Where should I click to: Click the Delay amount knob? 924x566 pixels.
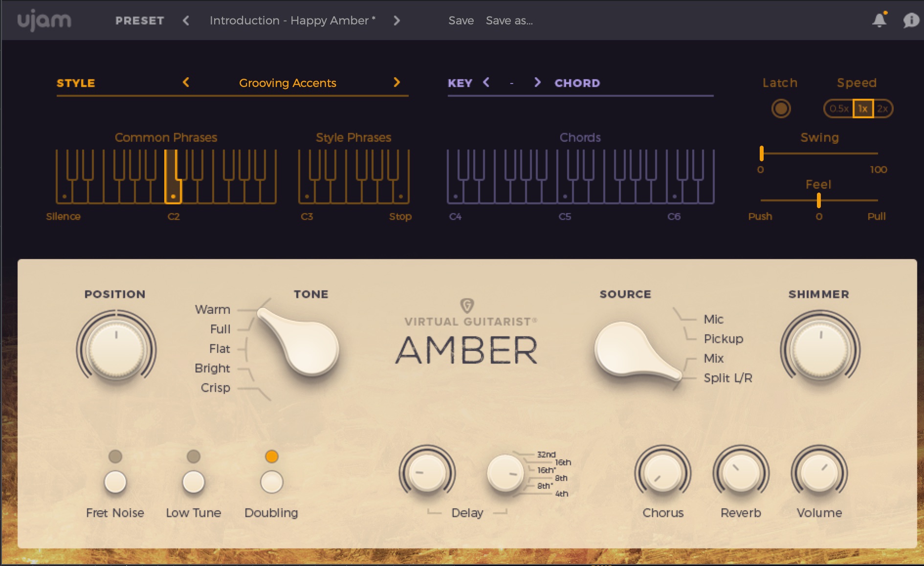(x=427, y=473)
